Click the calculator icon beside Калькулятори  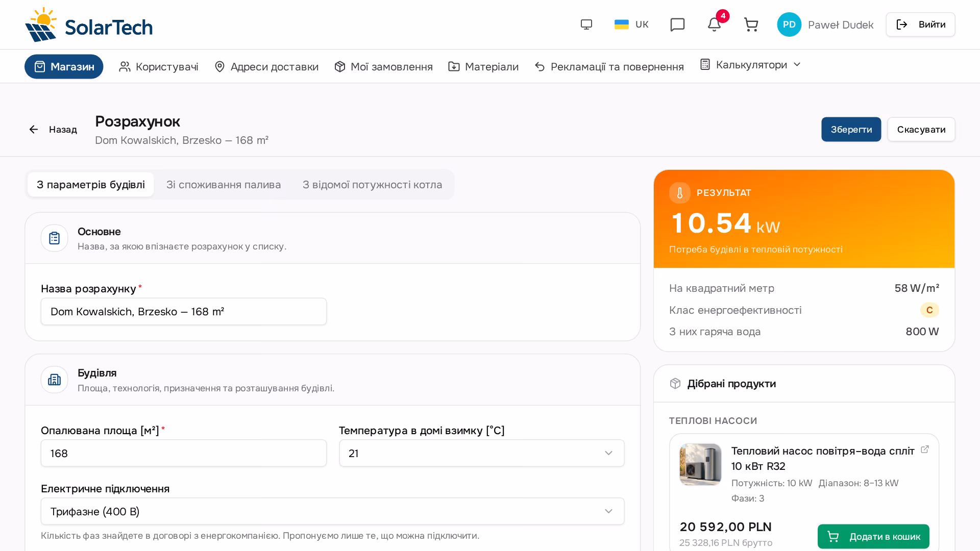point(705,64)
